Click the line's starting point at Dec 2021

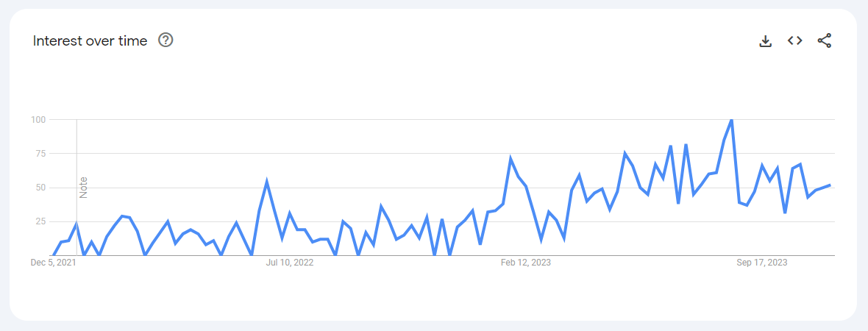pos(54,255)
